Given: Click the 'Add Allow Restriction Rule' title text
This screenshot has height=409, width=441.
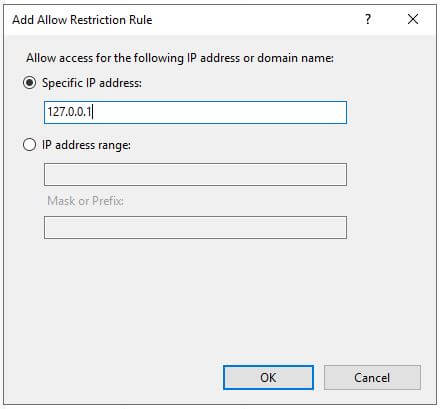Looking at the screenshot, I should point(82,20).
